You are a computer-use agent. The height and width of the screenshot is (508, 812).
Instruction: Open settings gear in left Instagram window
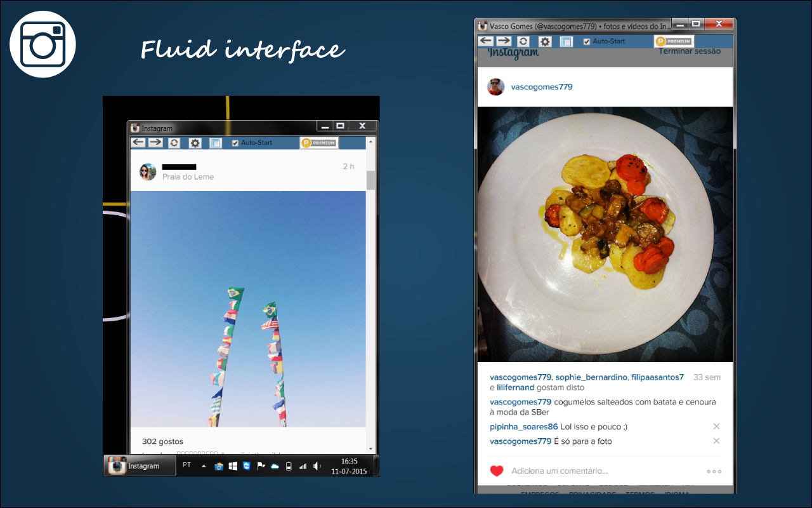point(195,144)
